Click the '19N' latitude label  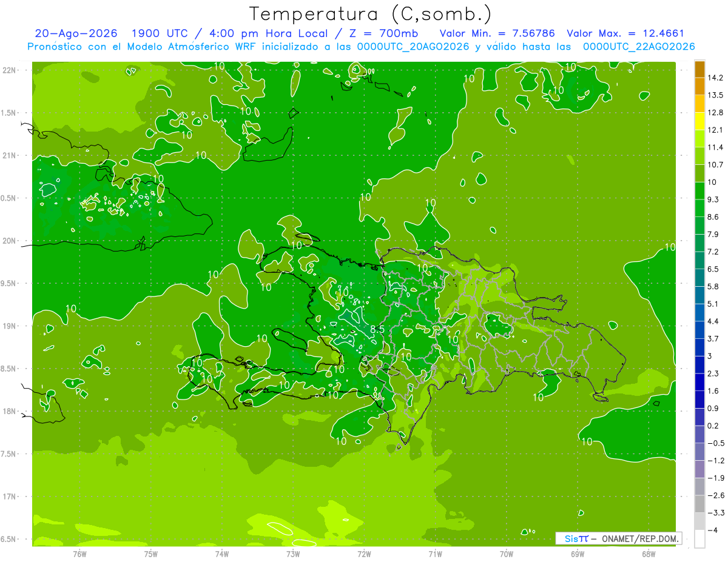pos(10,326)
